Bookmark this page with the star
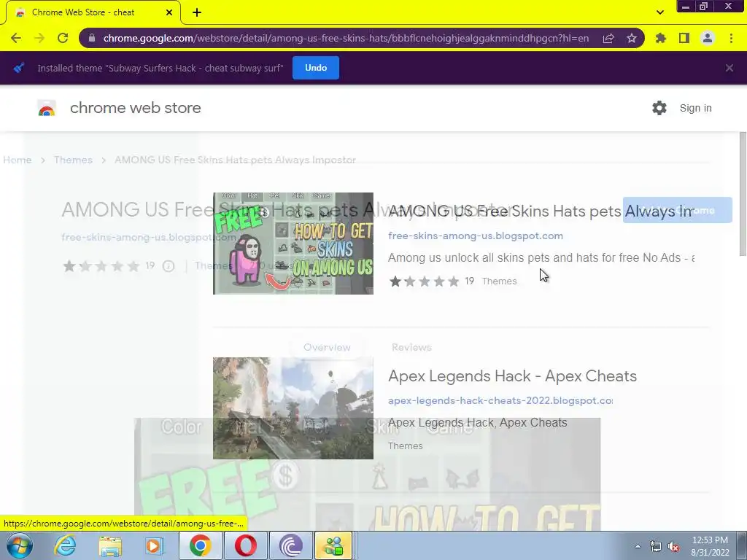This screenshot has width=747, height=560. 632,38
